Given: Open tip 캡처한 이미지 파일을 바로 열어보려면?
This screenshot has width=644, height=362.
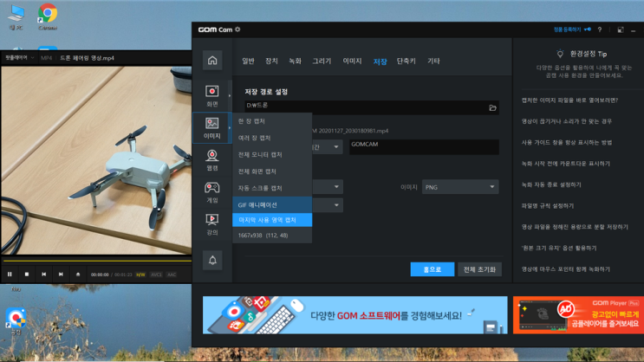Looking at the screenshot, I should tap(569, 100).
